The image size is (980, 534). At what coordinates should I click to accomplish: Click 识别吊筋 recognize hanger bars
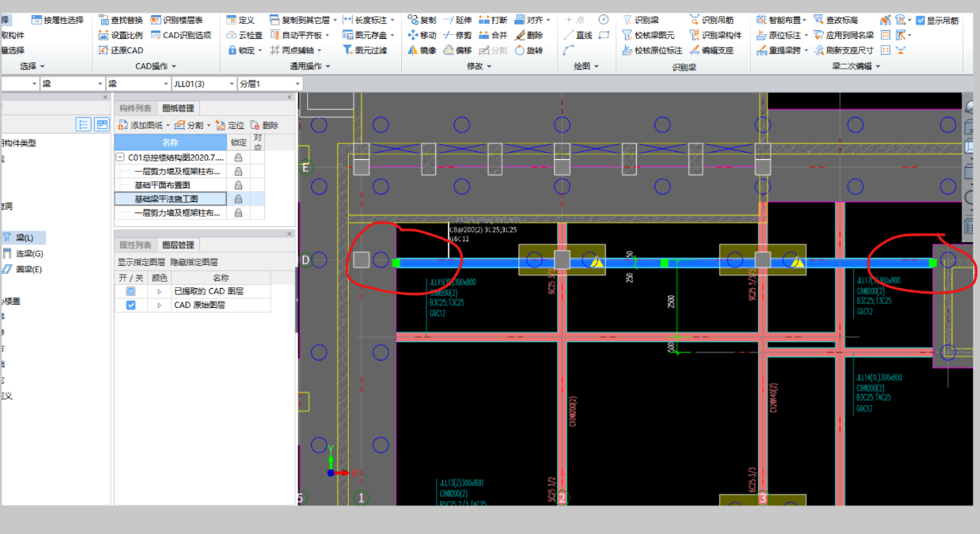[710, 20]
